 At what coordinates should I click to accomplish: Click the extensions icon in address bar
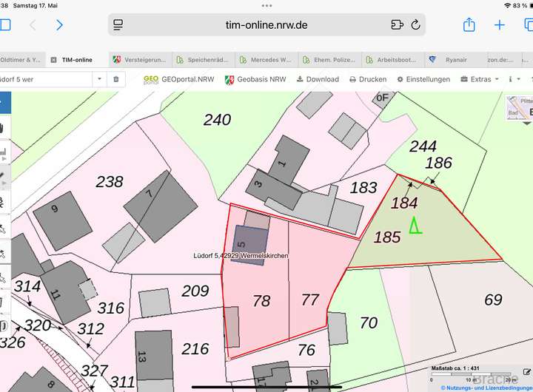click(398, 25)
